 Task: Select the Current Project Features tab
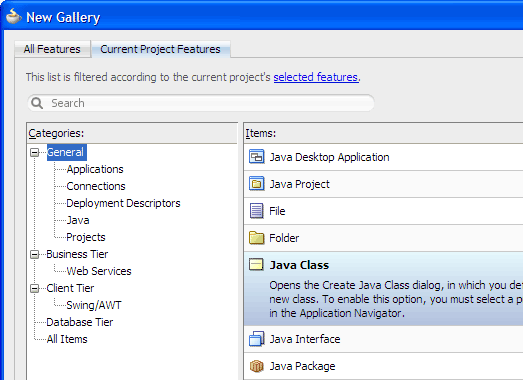pos(160,49)
